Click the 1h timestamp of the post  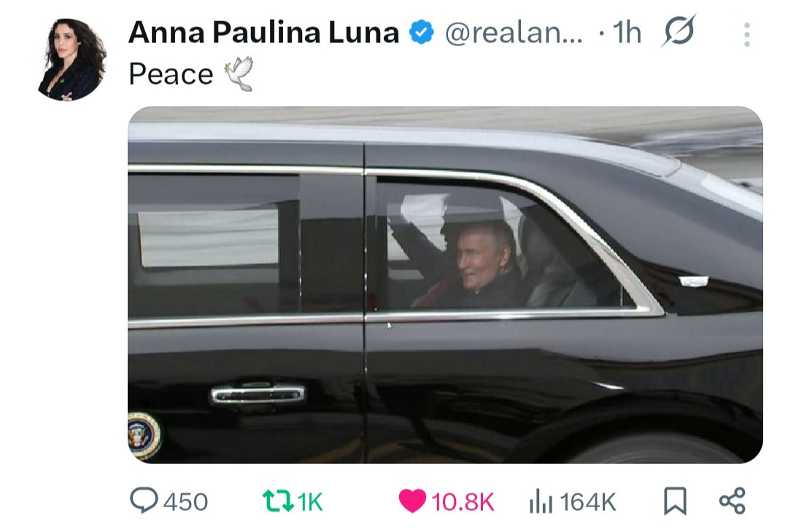coord(627,33)
